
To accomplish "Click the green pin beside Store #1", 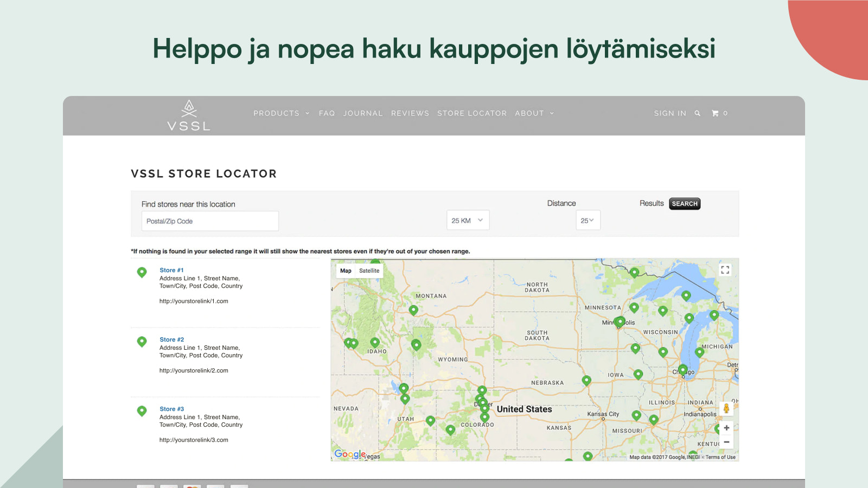I will 142,272.
